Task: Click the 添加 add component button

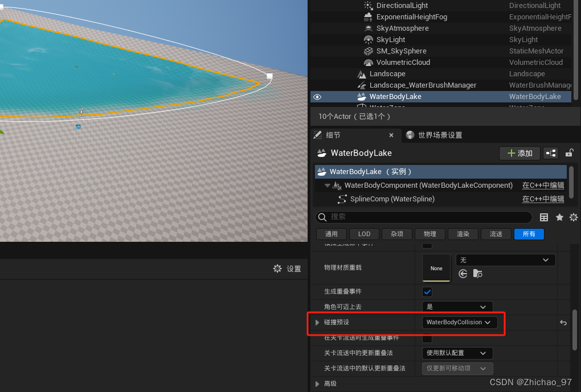Action: tap(519, 153)
